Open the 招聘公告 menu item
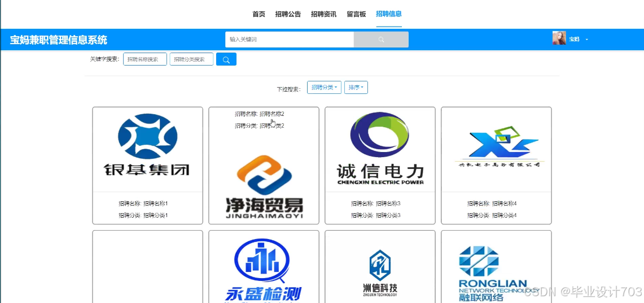This screenshot has height=303, width=644. pos(288,14)
